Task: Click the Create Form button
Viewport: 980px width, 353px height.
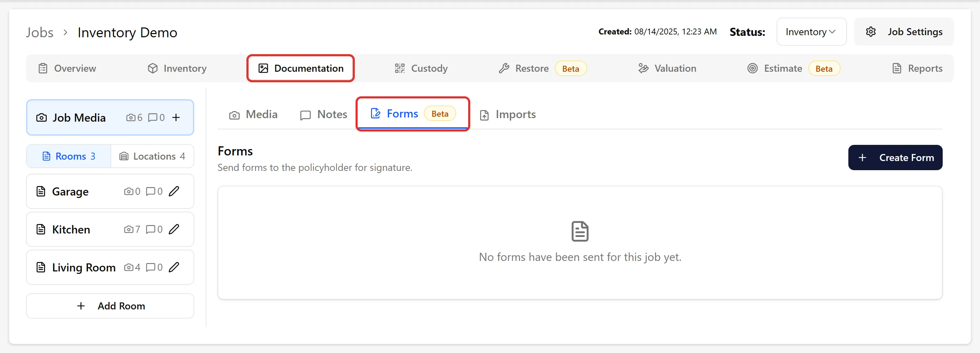Action: (x=895, y=157)
